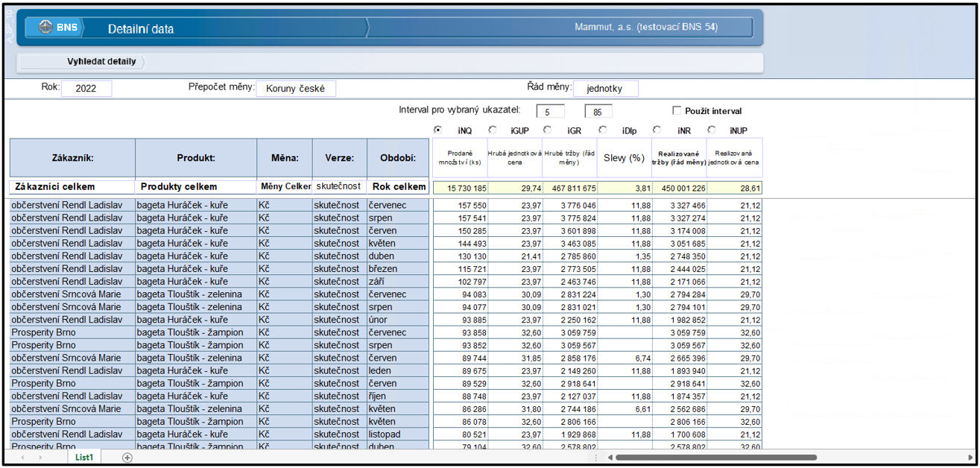The image size is (980, 468).
Task: Select the iGUP radio button
Action: [x=493, y=130]
